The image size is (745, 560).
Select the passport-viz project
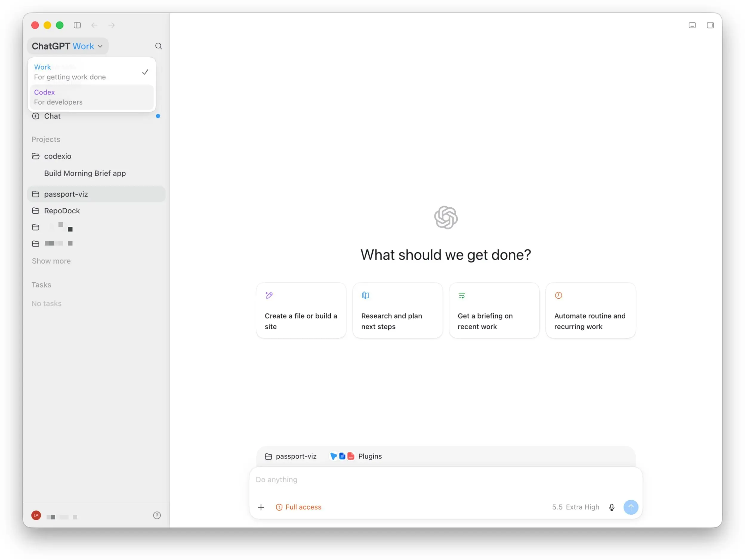(96, 194)
